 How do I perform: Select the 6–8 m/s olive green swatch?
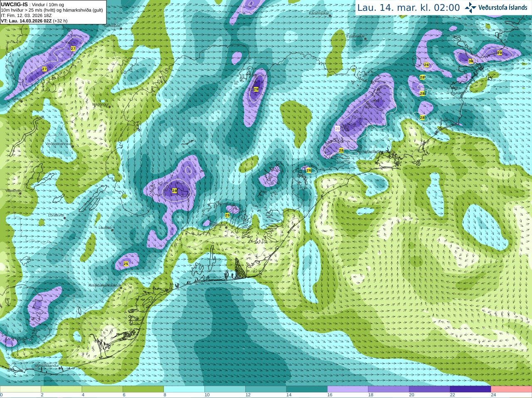pos(143,389)
